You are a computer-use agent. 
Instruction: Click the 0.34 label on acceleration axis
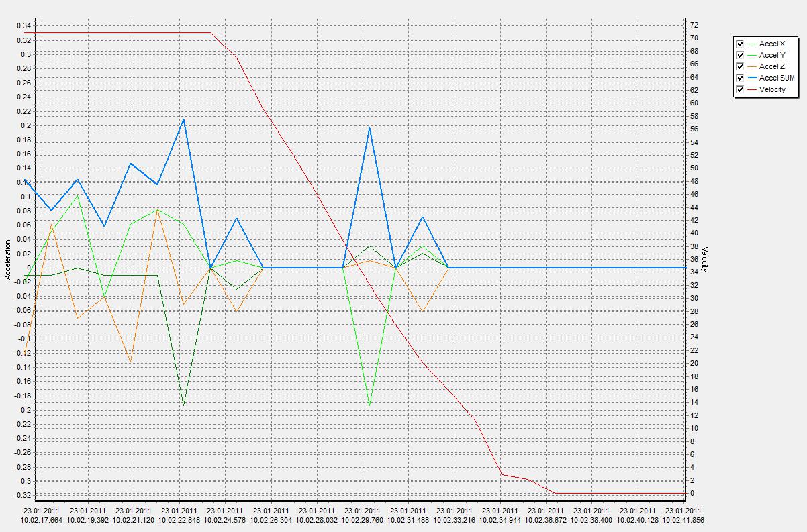(23, 26)
